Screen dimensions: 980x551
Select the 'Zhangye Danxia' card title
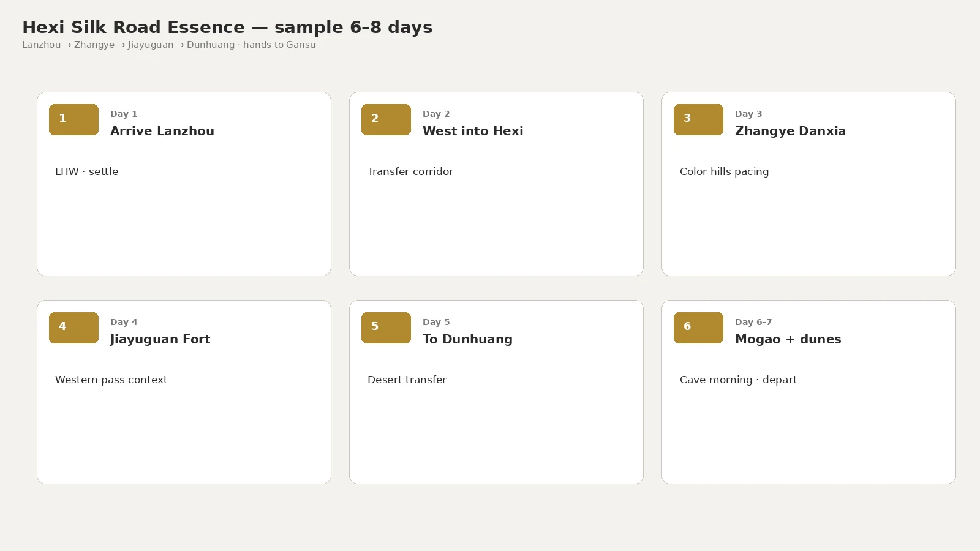click(790, 131)
